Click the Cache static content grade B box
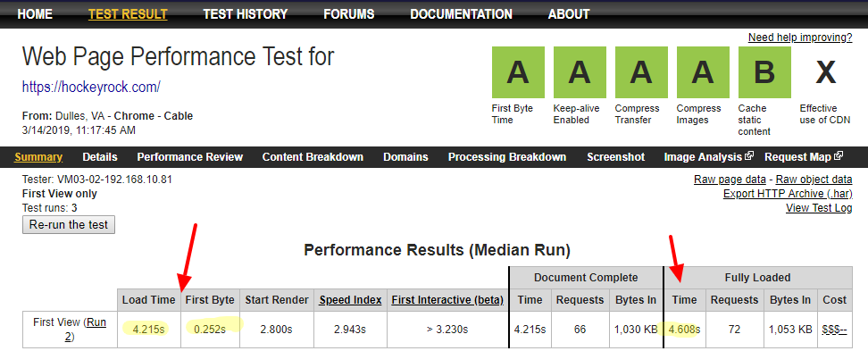868x351 pixels. (764, 72)
